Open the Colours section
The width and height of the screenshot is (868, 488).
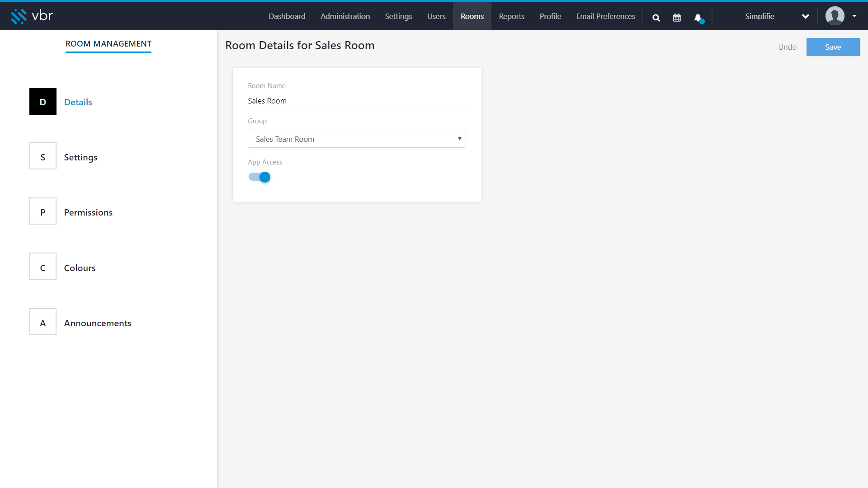click(80, 268)
